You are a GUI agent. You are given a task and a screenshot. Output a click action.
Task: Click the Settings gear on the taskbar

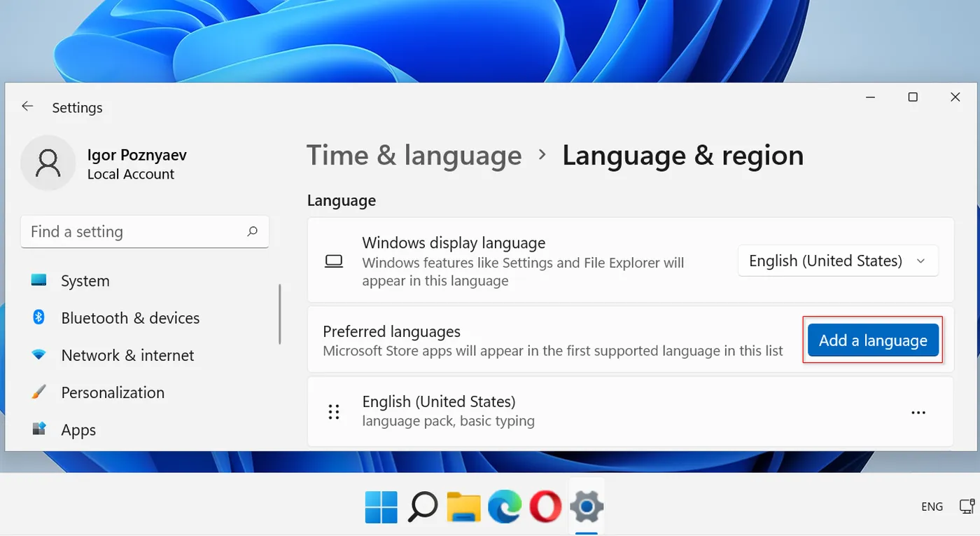[x=587, y=507]
